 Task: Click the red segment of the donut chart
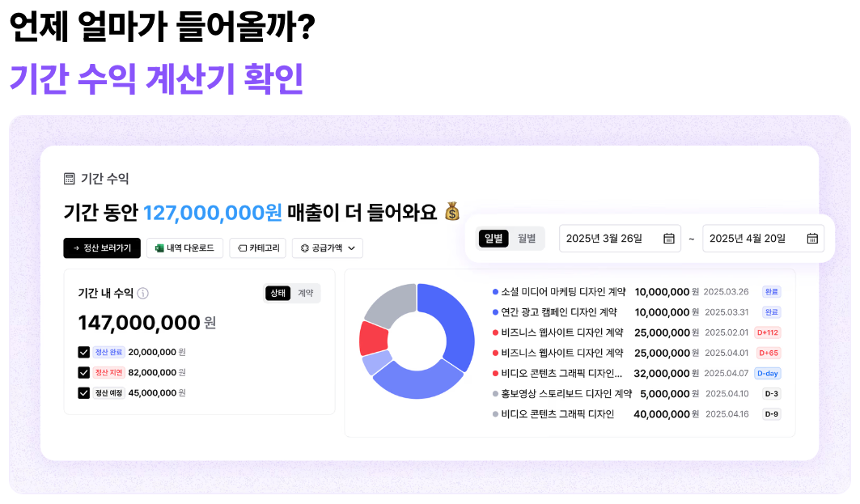375,338
